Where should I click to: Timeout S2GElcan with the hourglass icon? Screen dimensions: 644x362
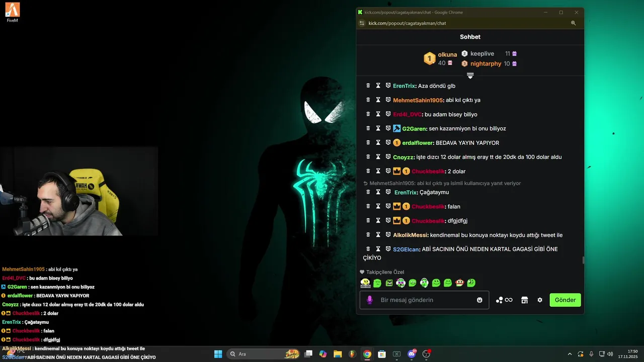pos(378,249)
